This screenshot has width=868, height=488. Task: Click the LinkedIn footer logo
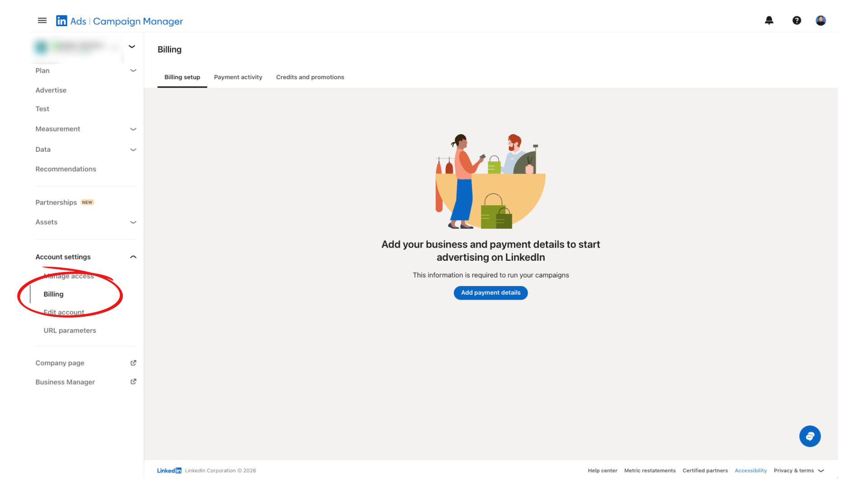169,470
